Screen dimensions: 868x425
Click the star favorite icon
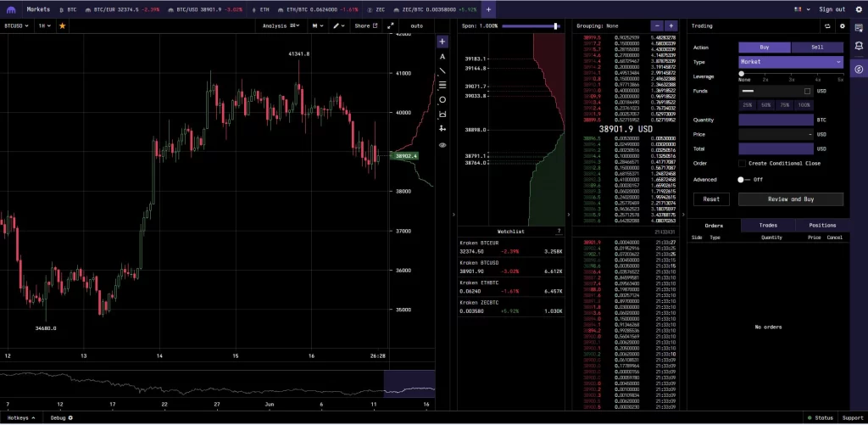[x=62, y=26]
